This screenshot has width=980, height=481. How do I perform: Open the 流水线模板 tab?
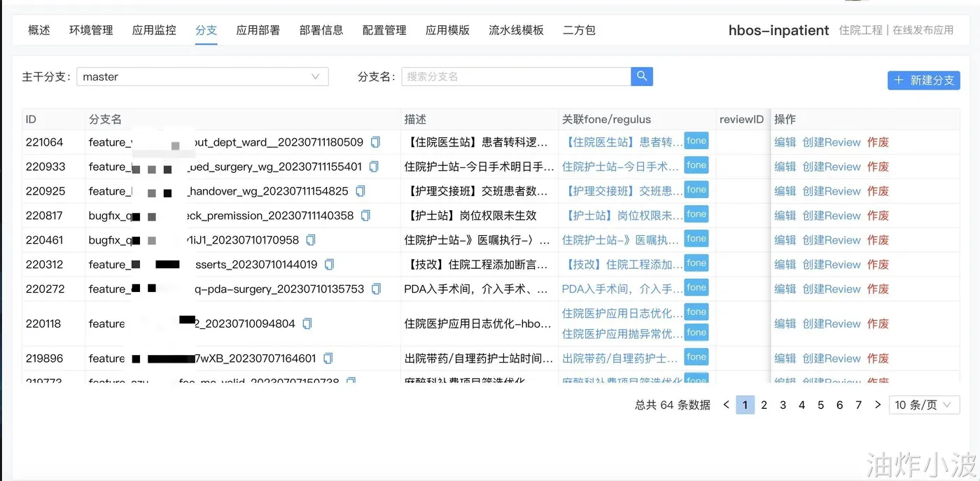pyautogui.click(x=516, y=30)
